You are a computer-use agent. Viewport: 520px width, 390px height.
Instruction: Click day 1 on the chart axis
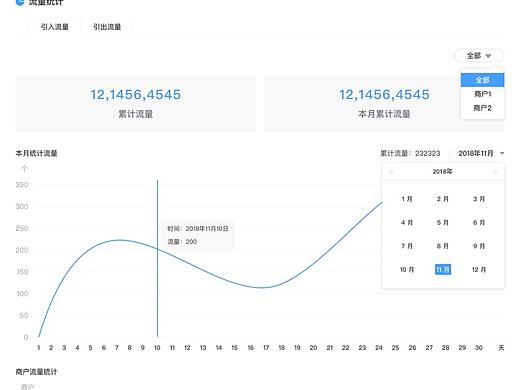(x=39, y=348)
